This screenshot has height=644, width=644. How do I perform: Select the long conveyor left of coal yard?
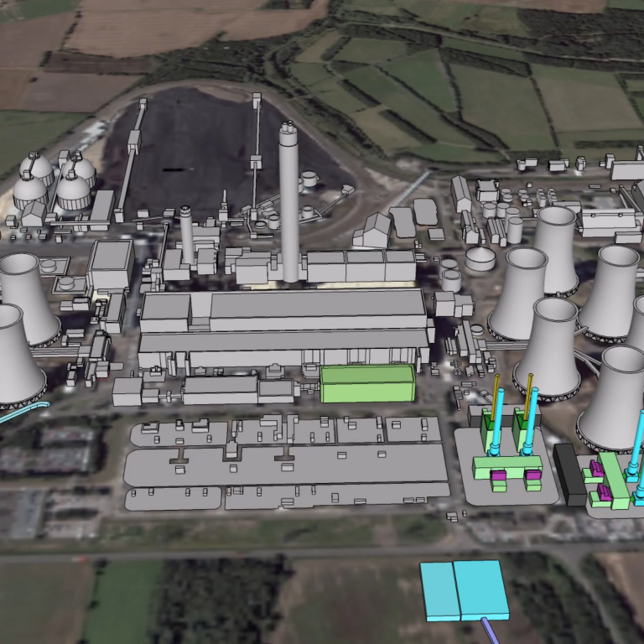[x=127, y=159]
